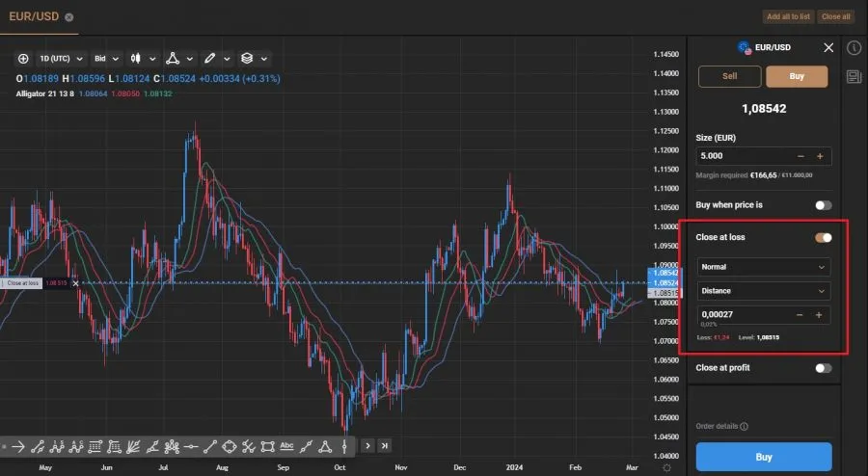This screenshot has height=476, width=868.
Task: Open the Bid price type dropdown
Action: coord(106,59)
